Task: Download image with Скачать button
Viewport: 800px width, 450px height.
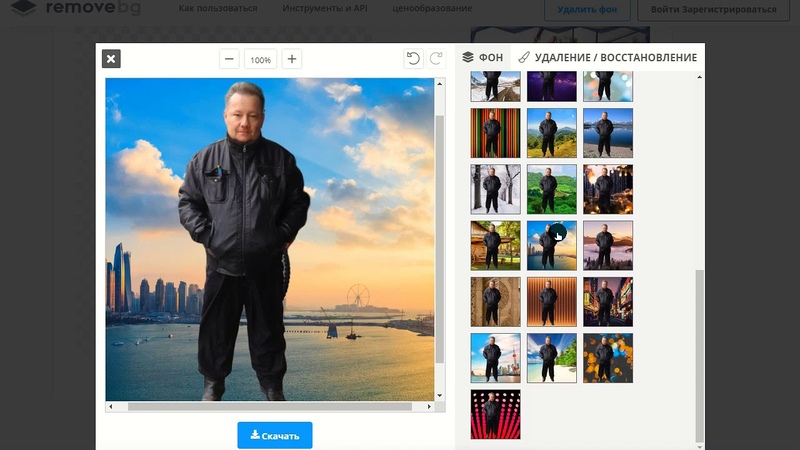Action: point(274,435)
